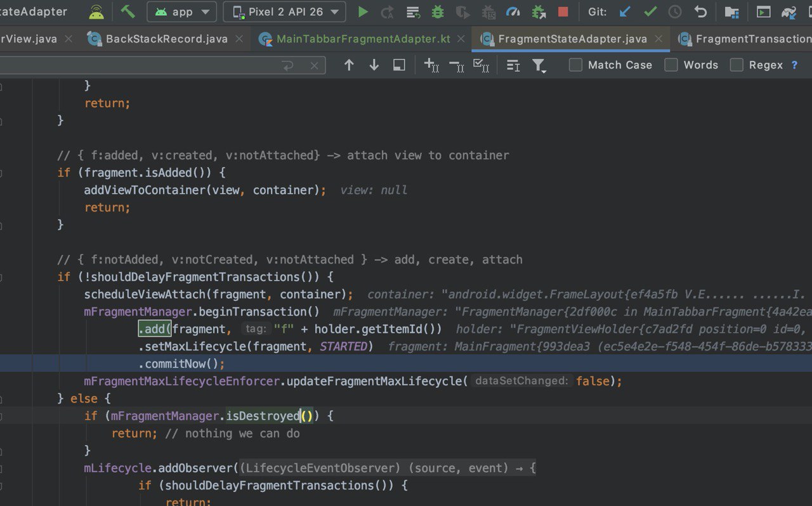
Task: Switch to MainTabbarFragmentAdapter.kt tab
Action: (363, 39)
